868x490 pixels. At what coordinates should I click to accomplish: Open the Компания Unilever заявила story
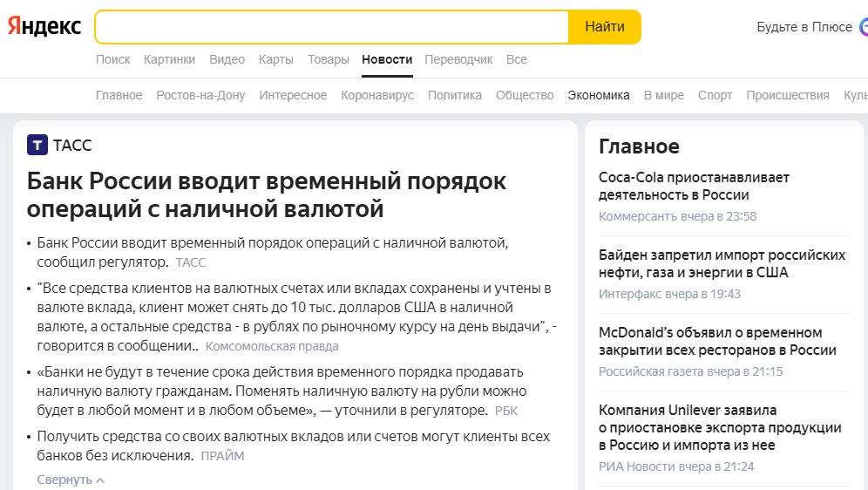point(720,427)
